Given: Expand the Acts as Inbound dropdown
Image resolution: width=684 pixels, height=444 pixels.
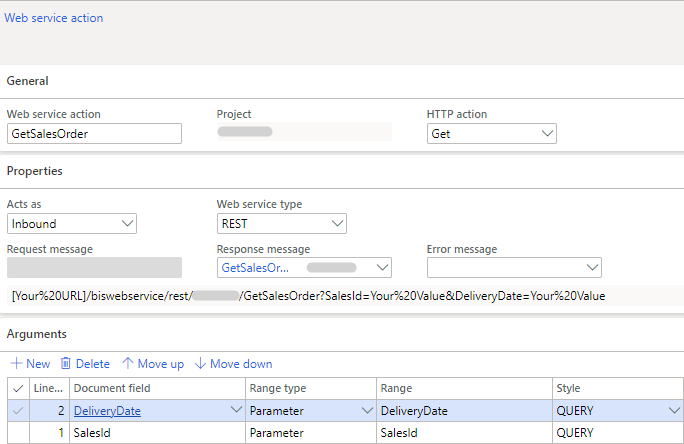Looking at the screenshot, I should 126,224.
